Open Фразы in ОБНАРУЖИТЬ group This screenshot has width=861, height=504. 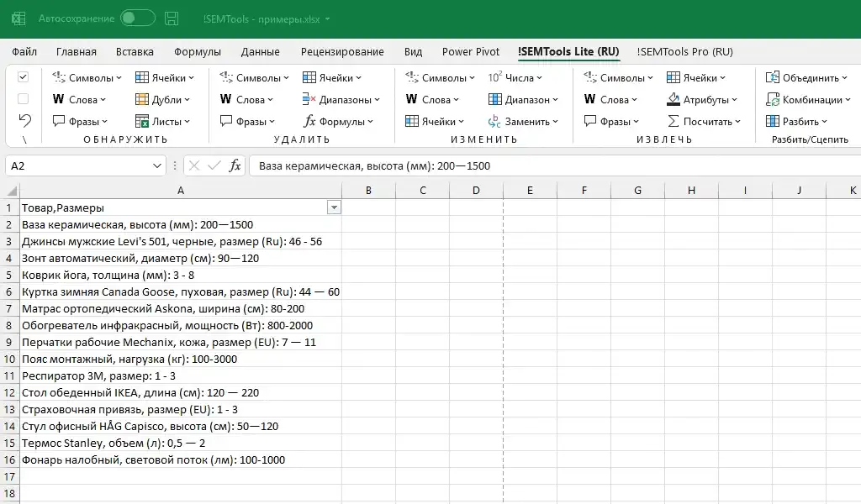coord(80,122)
